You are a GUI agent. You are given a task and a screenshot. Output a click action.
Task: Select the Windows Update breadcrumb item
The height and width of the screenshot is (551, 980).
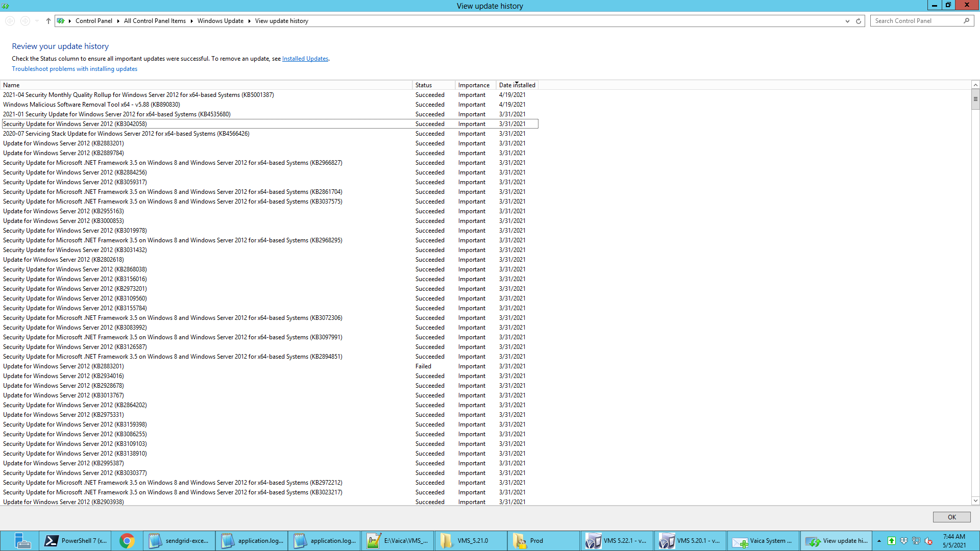pyautogui.click(x=220, y=21)
